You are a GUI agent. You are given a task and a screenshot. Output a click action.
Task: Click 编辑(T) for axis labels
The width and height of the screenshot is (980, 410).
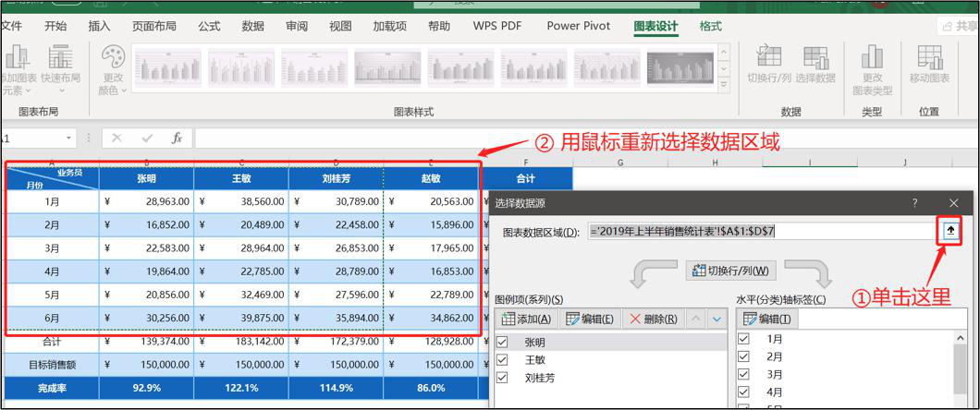tap(767, 319)
